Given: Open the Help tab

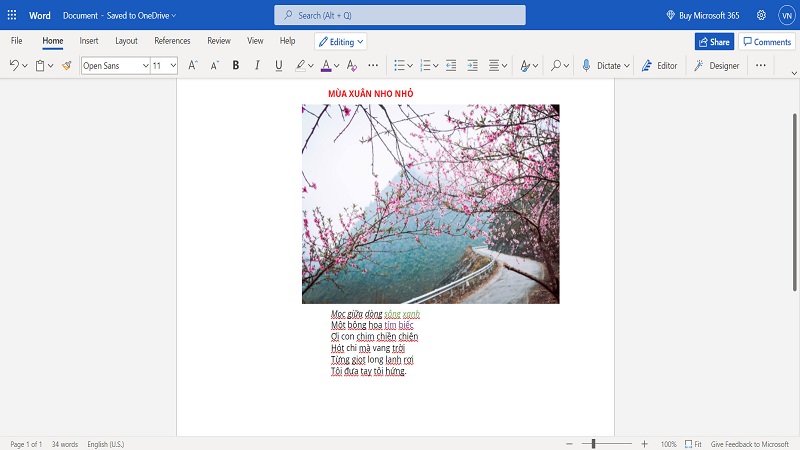Looking at the screenshot, I should (287, 41).
